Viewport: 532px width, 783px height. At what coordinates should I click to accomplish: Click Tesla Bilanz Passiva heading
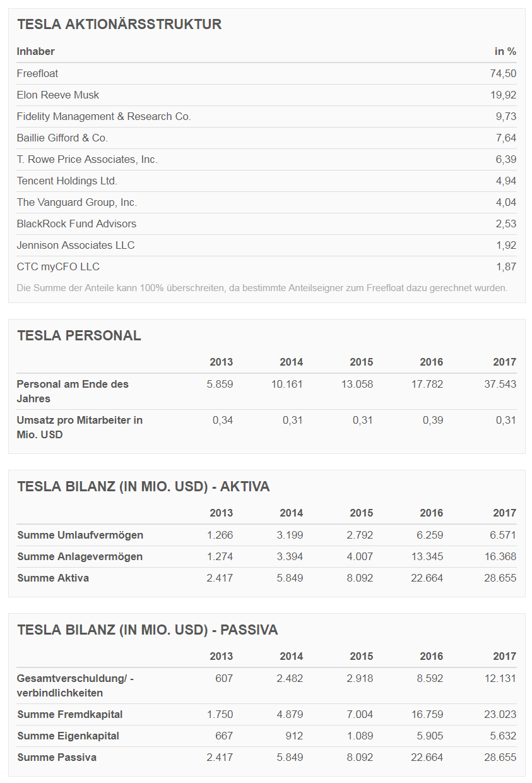pyautogui.click(x=148, y=630)
